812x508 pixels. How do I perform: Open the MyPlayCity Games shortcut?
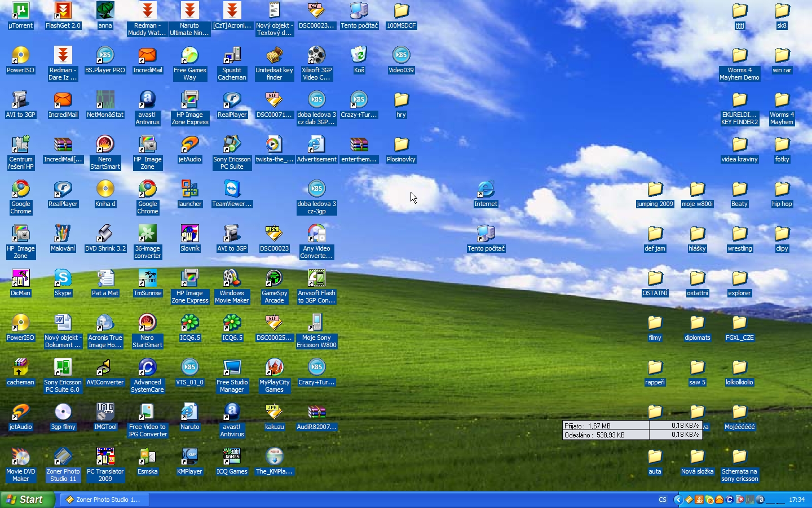pyautogui.click(x=275, y=376)
